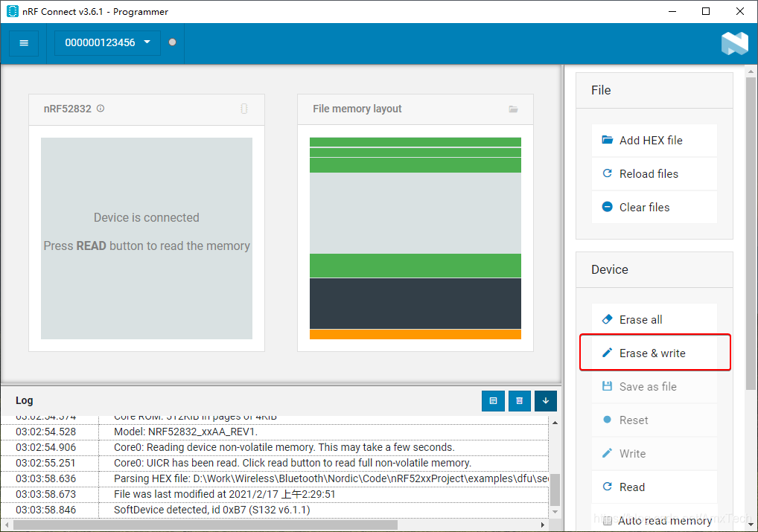
Task: Click the dark region in file memory layout
Action: click(x=415, y=304)
